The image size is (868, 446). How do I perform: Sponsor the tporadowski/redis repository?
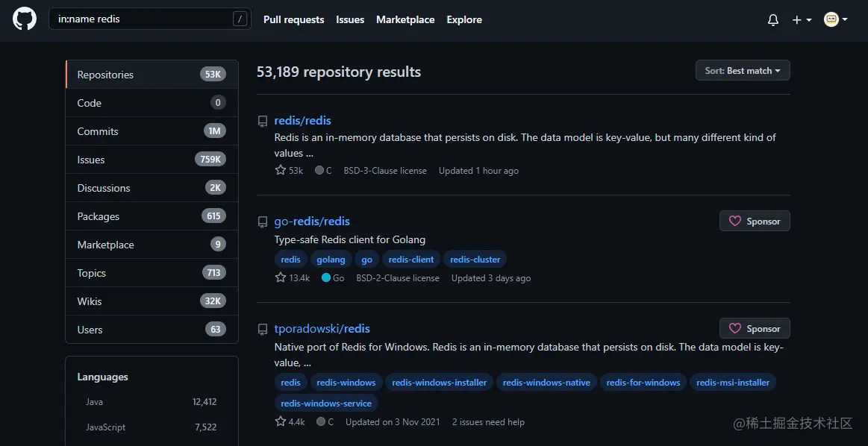coord(755,328)
